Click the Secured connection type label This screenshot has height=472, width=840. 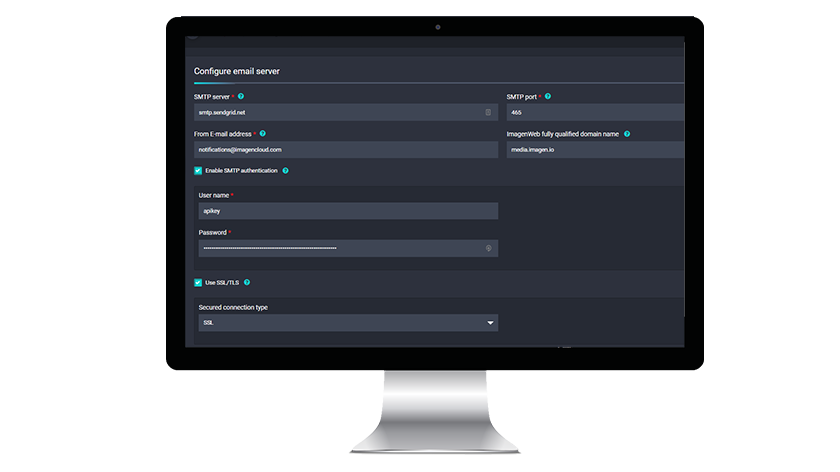pos(233,308)
